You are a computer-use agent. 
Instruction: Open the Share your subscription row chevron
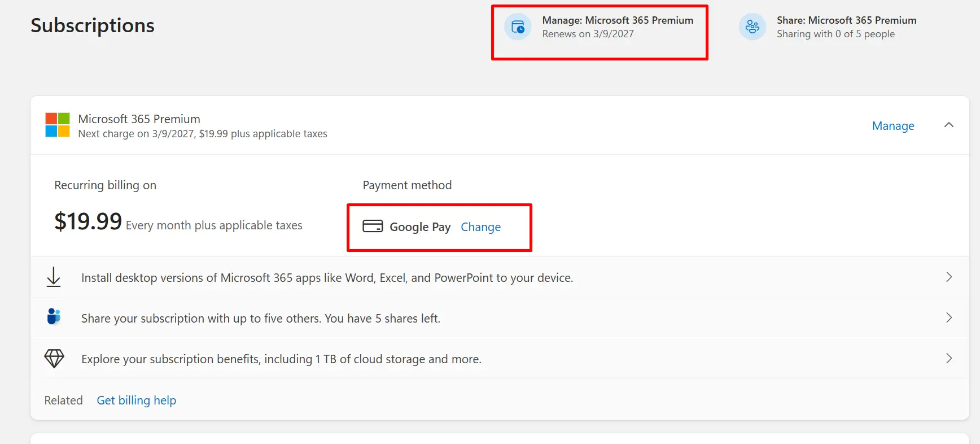[x=949, y=317]
